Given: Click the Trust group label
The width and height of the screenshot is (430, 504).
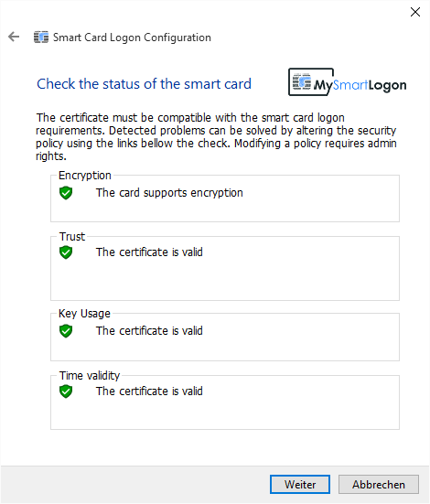Looking at the screenshot, I should [72, 237].
